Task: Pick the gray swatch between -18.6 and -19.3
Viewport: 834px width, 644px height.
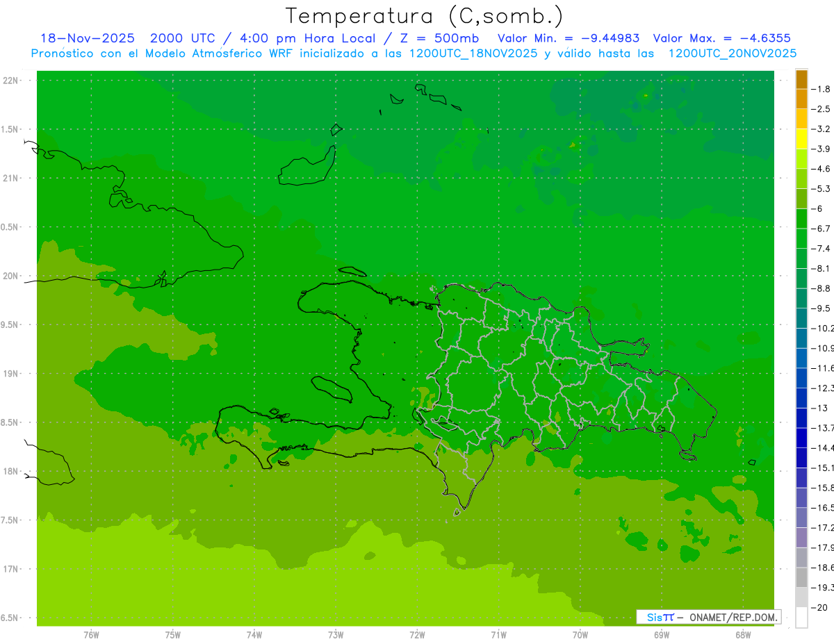Action: pyautogui.click(x=801, y=577)
